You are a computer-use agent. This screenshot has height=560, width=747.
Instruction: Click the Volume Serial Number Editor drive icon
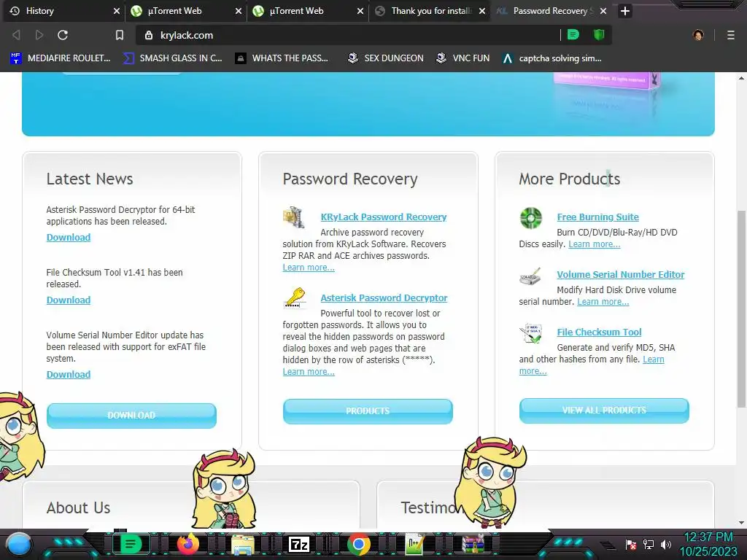point(530,276)
